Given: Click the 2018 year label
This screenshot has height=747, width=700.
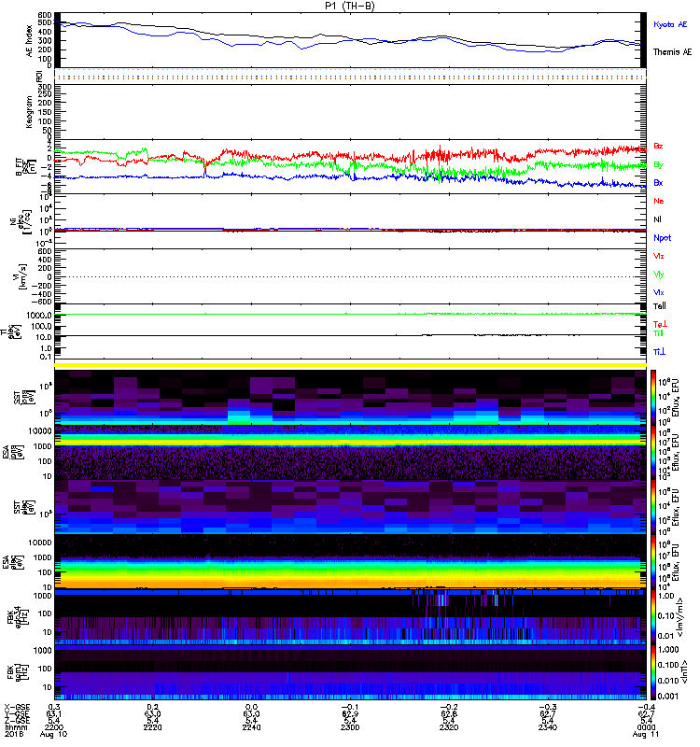Looking at the screenshot, I should point(14,734).
